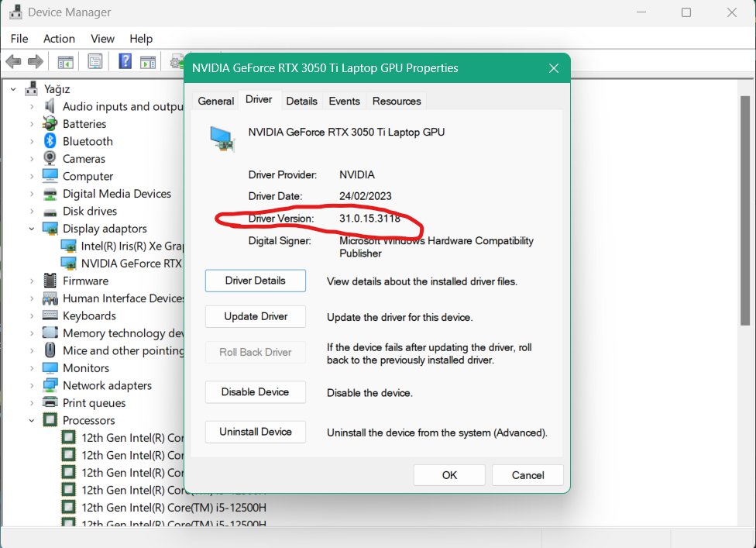Screen dimensions: 756x548
Task: Click the Back arrow in the toolbar
Action: click(x=13, y=62)
